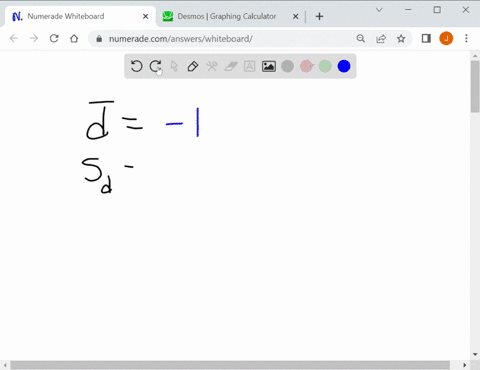480x370 pixels.
Task: View site information via lock icon
Action: click(x=99, y=39)
